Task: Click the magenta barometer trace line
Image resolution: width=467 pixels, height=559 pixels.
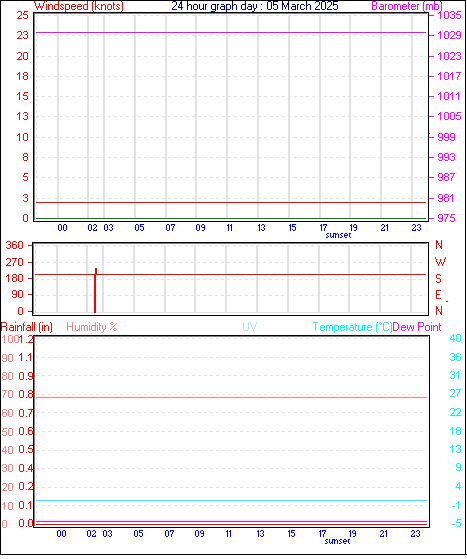Action: 231,33
